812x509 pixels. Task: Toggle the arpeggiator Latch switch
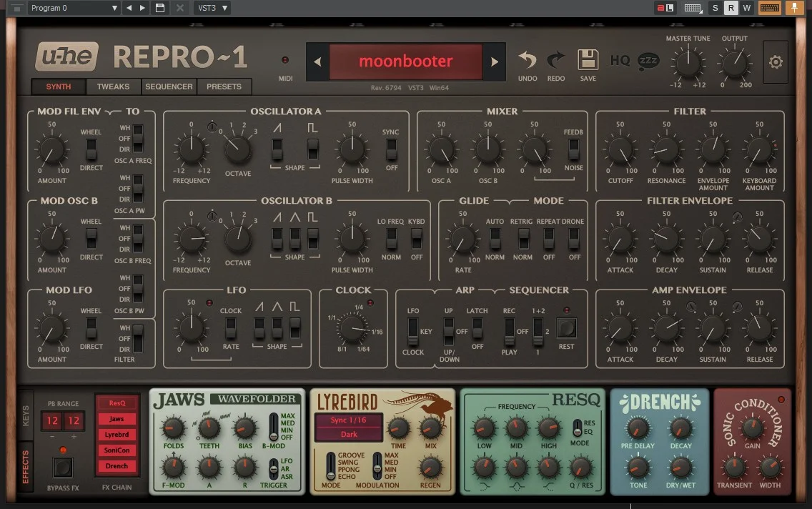coord(477,328)
